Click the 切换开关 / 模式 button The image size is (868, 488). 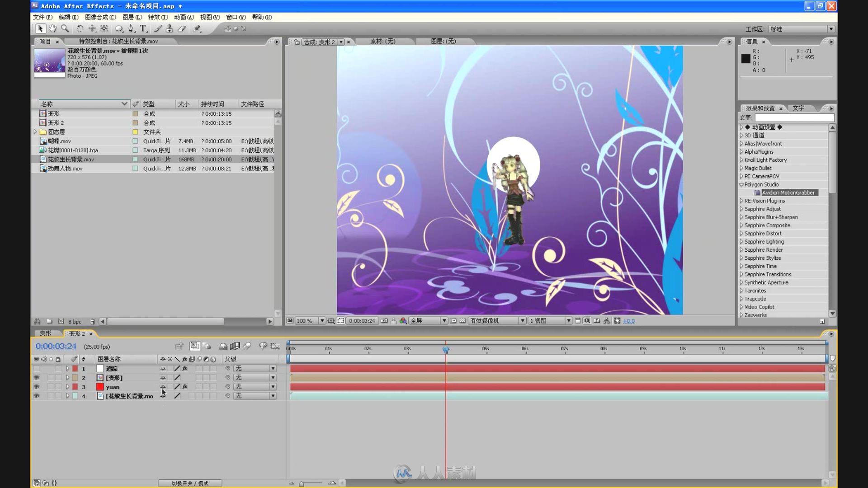(190, 483)
